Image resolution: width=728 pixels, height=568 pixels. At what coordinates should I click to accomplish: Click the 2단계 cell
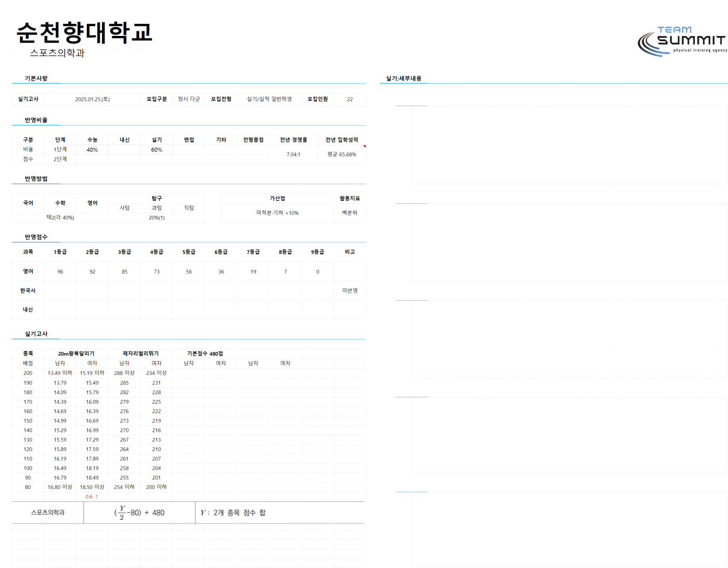click(60, 159)
